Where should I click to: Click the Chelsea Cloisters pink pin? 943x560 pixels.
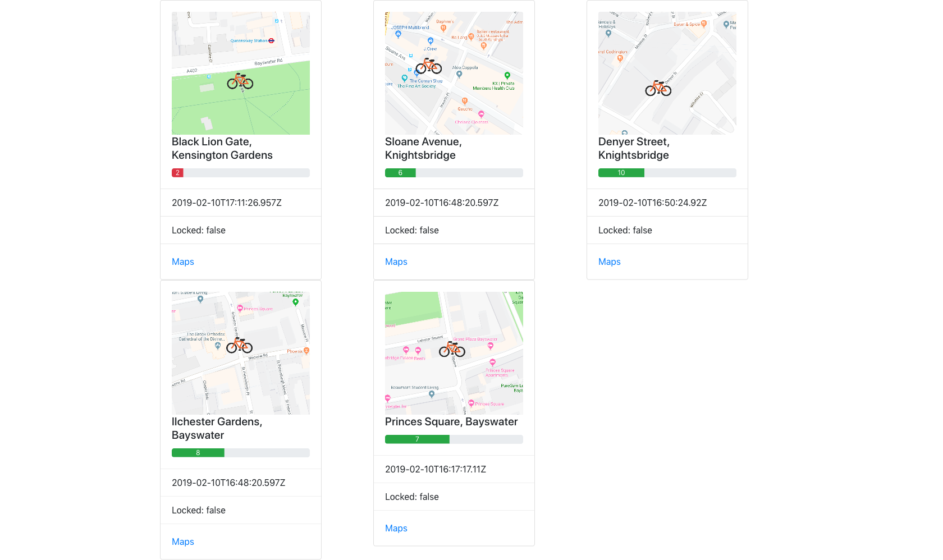click(481, 114)
